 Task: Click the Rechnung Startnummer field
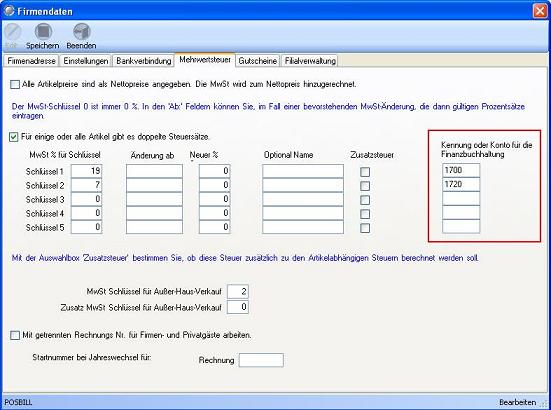point(261,360)
